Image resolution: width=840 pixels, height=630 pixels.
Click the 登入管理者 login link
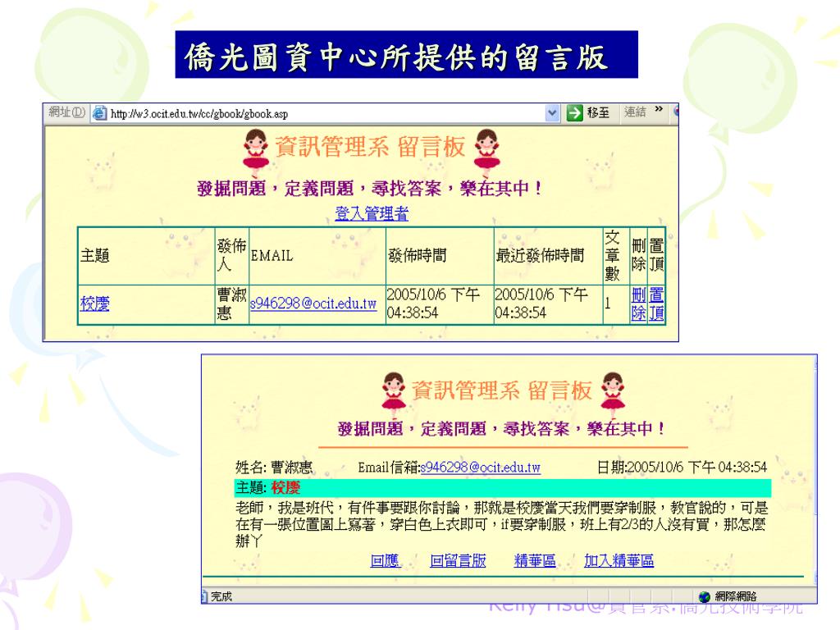pyautogui.click(x=372, y=214)
